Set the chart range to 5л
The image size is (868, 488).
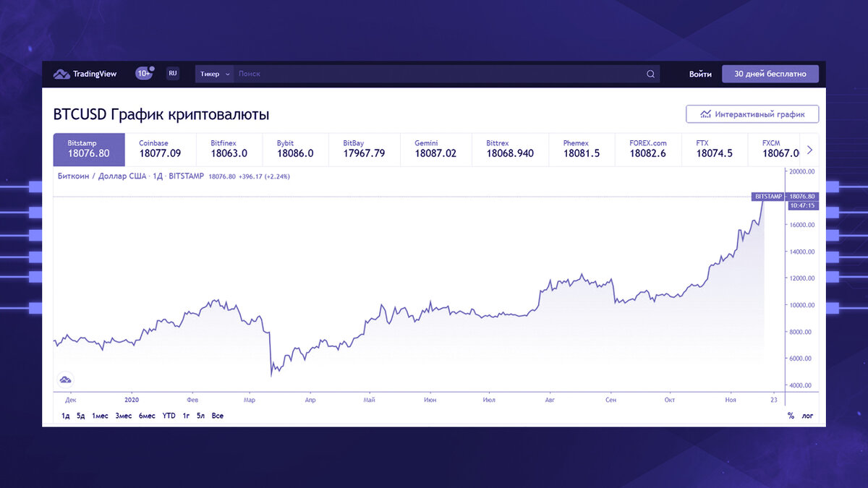tap(201, 416)
